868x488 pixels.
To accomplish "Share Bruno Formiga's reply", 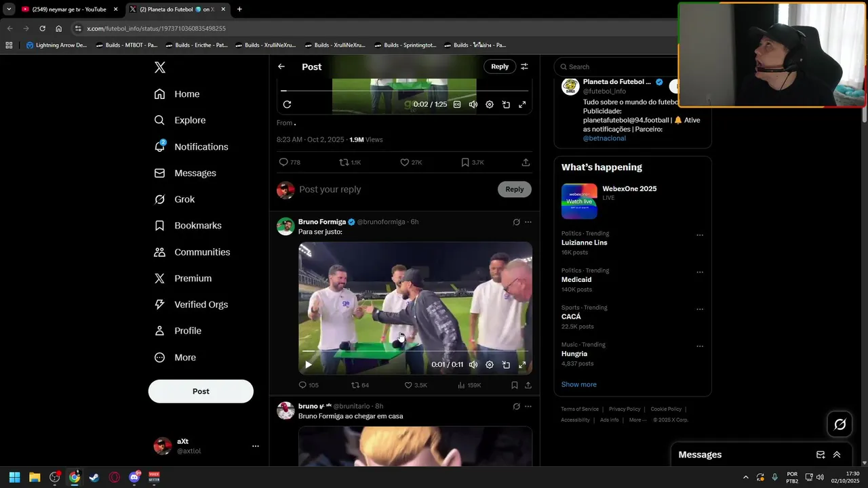I will (528, 385).
